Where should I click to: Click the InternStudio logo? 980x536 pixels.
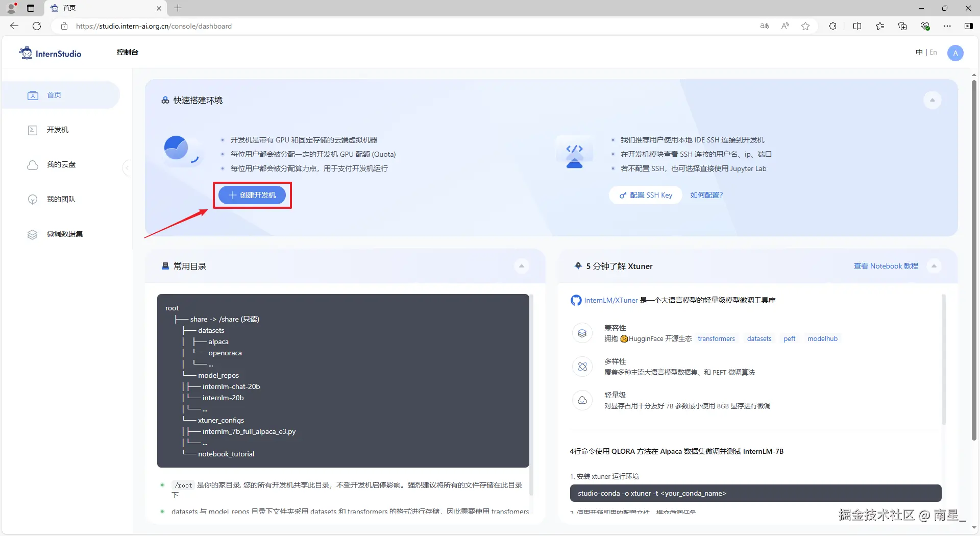[50, 53]
